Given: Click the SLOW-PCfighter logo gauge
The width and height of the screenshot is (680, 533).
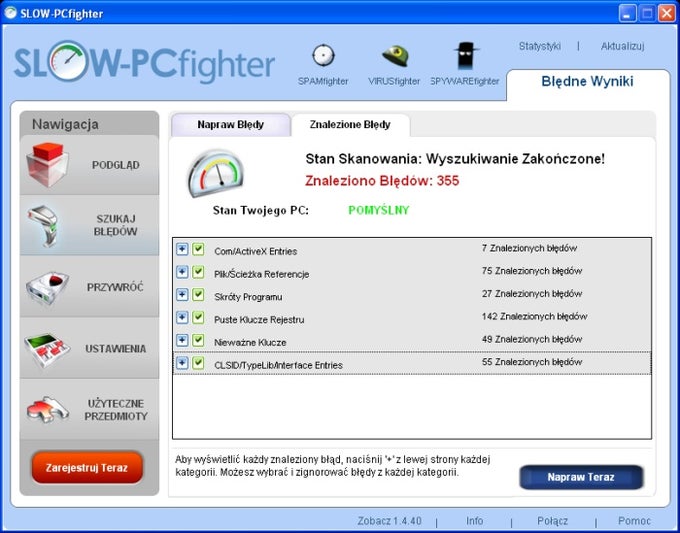Looking at the screenshot, I should [x=69, y=62].
